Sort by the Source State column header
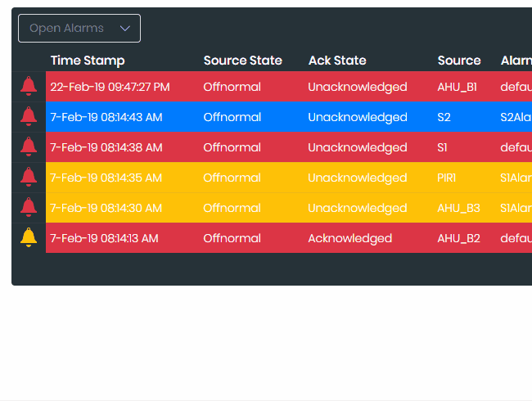Viewport: 532px width, 401px height. click(242, 61)
